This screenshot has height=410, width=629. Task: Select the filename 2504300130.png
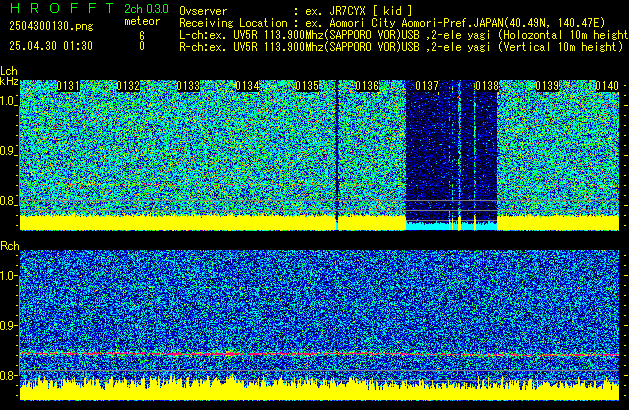point(51,26)
